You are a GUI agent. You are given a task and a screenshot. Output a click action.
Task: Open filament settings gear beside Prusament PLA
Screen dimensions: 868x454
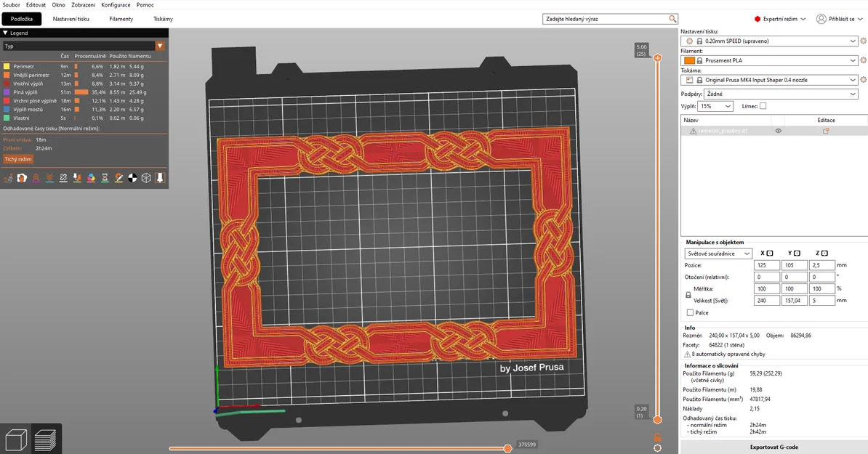pos(863,60)
